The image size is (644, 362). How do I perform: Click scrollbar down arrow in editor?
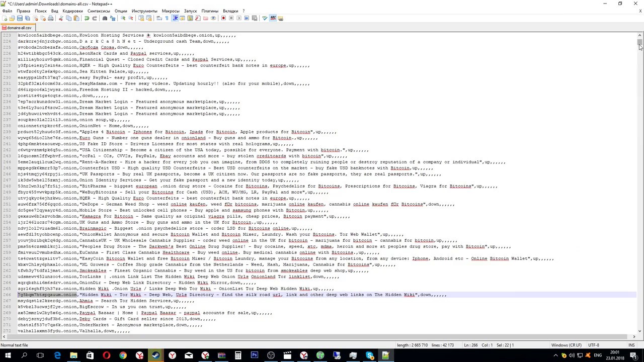tap(639, 331)
